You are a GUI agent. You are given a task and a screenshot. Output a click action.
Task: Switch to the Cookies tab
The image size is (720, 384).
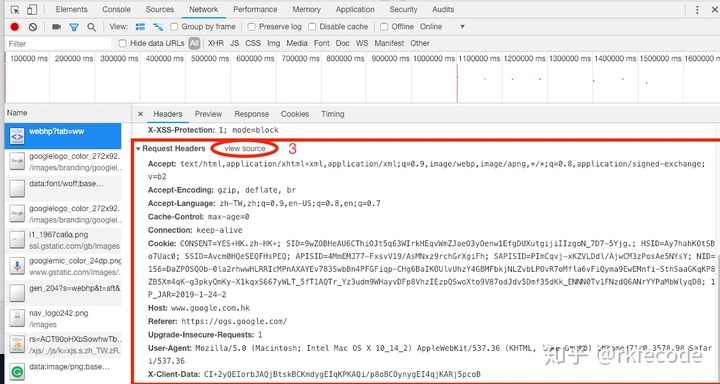(x=295, y=114)
